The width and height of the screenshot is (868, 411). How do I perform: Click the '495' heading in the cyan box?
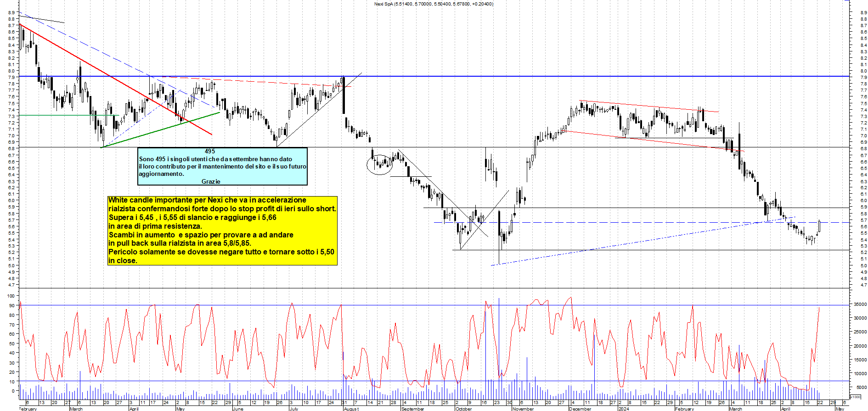210,151
